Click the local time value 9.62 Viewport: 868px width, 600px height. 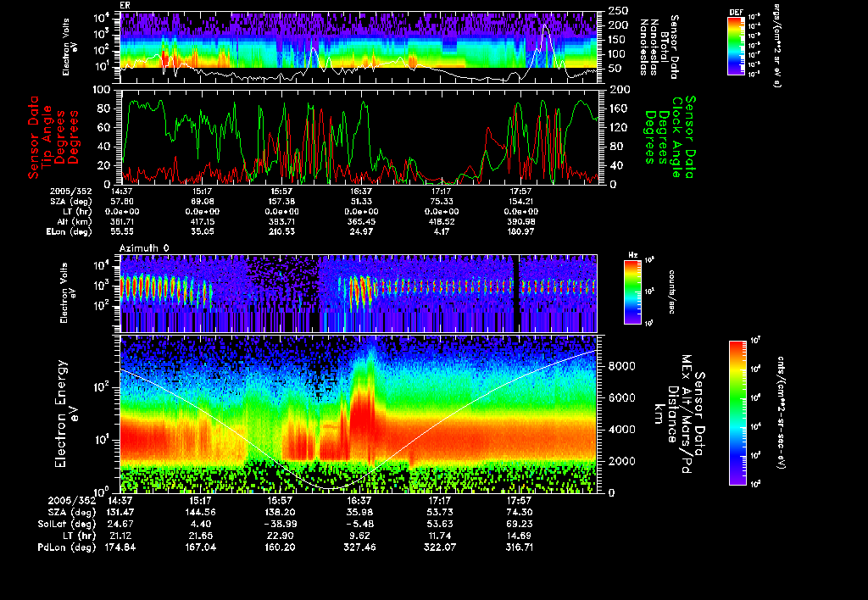tap(359, 536)
